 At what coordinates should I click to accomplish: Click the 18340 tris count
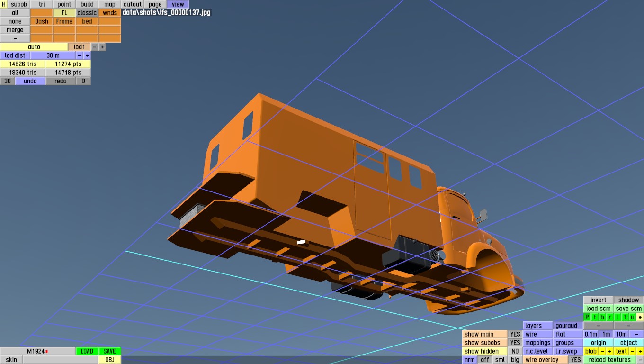pyautogui.click(x=23, y=73)
